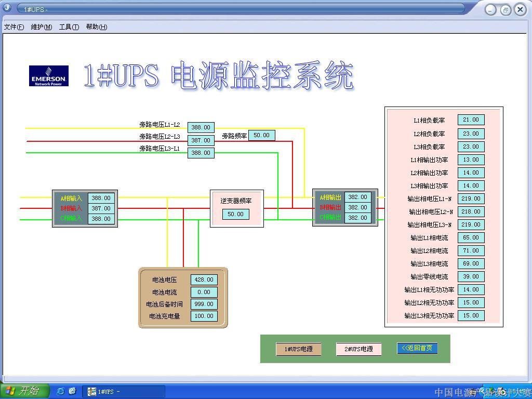Click the L3相输出功率 value 14.00

point(471,185)
